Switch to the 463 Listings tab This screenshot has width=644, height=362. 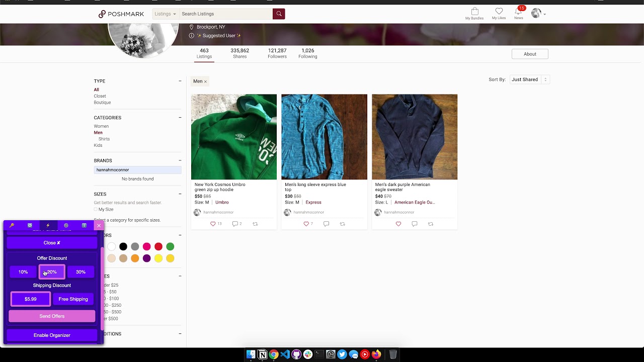point(204,53)
